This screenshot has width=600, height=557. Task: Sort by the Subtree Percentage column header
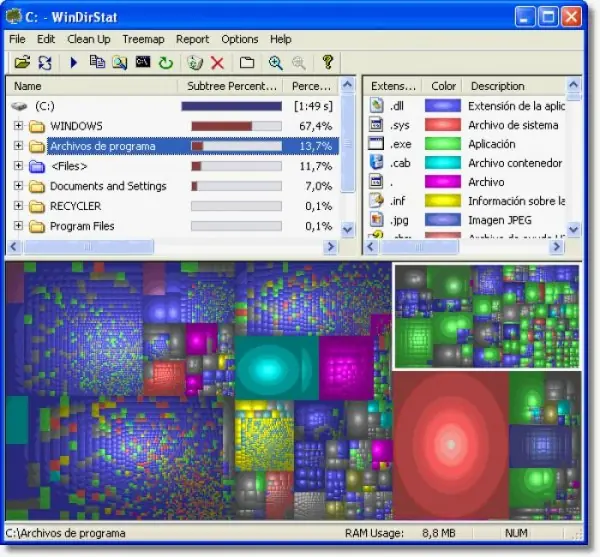(231, 86)
